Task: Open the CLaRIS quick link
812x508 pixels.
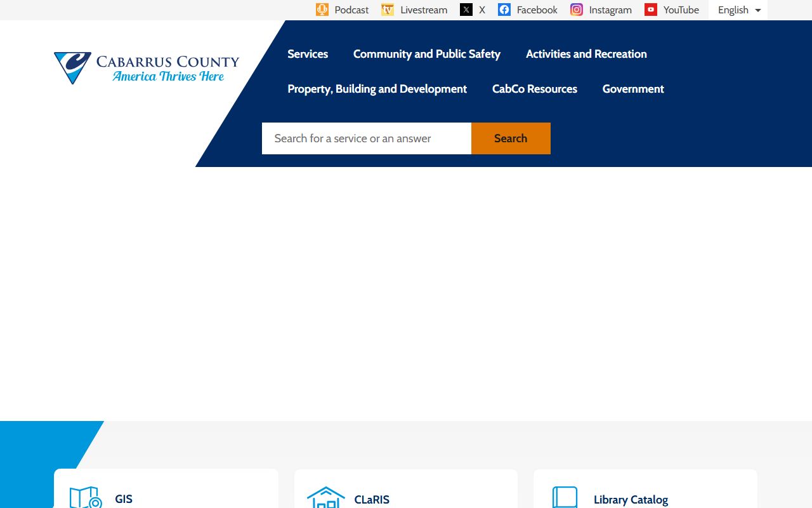Action: (406, 488)
